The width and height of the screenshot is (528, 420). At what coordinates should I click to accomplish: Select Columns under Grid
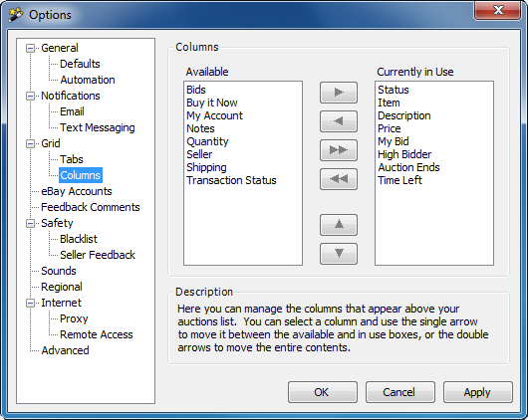pyautogui.click(x=80, y=175)
